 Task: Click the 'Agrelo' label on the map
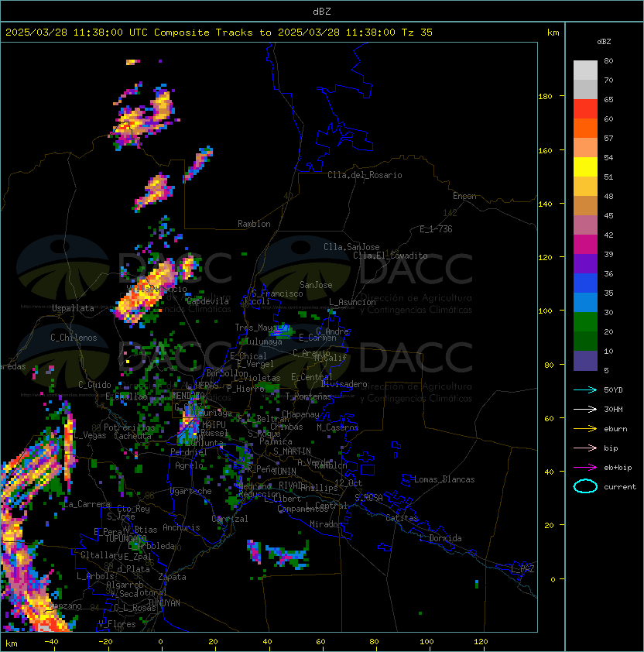(189, 465)
